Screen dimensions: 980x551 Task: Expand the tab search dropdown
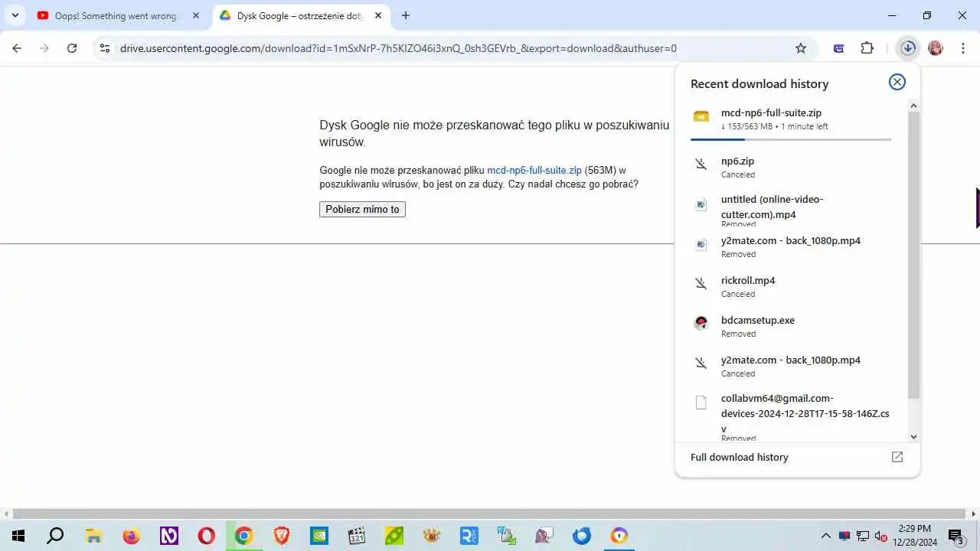pos(15,15)
